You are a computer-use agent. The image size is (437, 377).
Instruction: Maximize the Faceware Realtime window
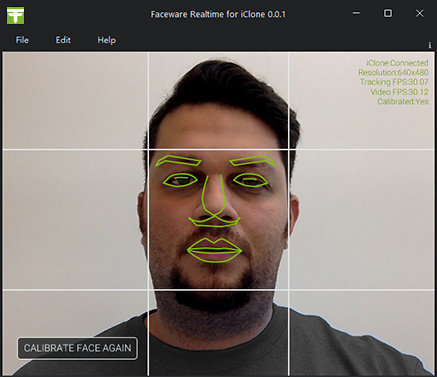click(388, 13)
